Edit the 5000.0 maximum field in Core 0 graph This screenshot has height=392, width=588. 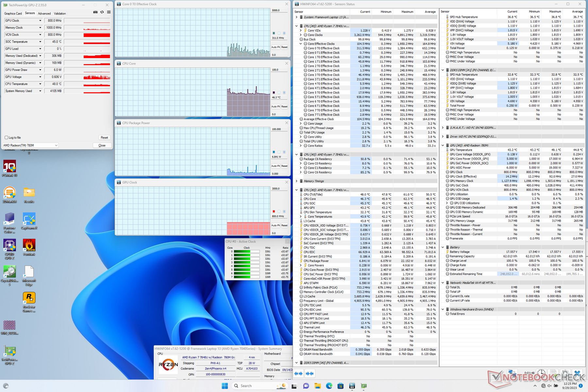click(x=279, y=10)
